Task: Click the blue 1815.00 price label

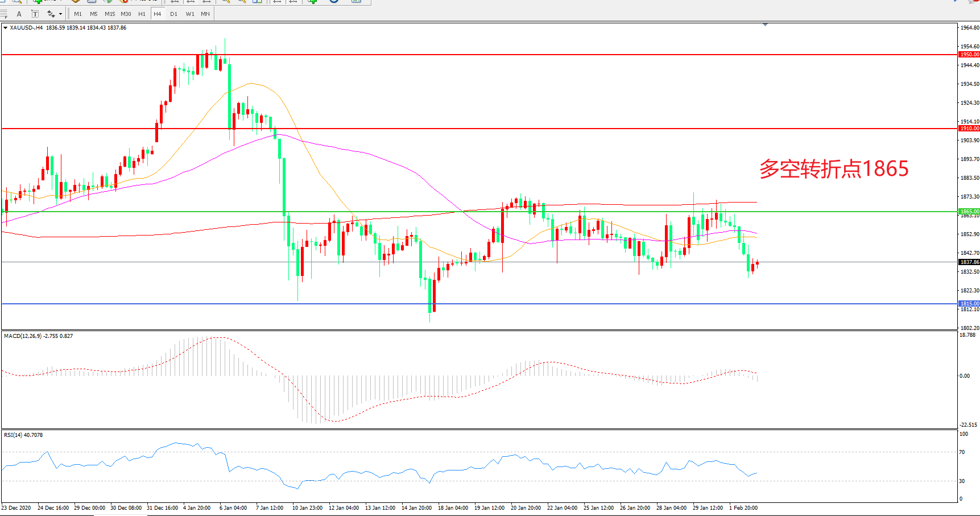Action: [969, 304]
